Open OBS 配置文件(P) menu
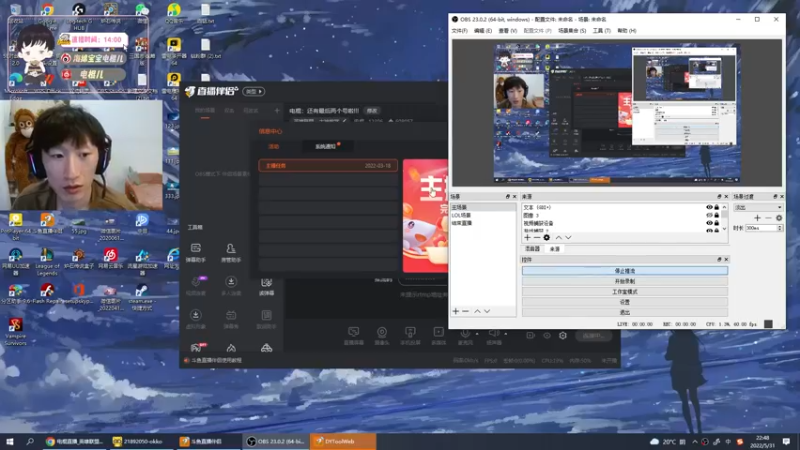This screenshot has width=800, height=450. [x=538, y=31]
